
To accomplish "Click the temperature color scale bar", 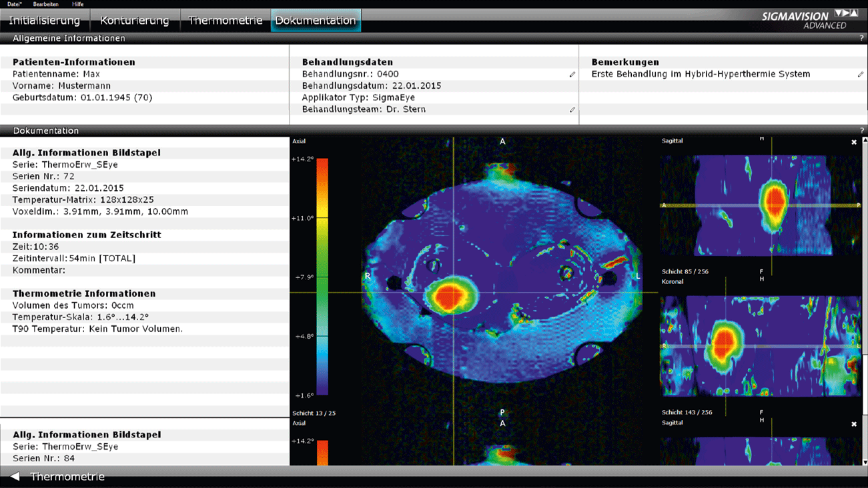I will tap(322, 277).
